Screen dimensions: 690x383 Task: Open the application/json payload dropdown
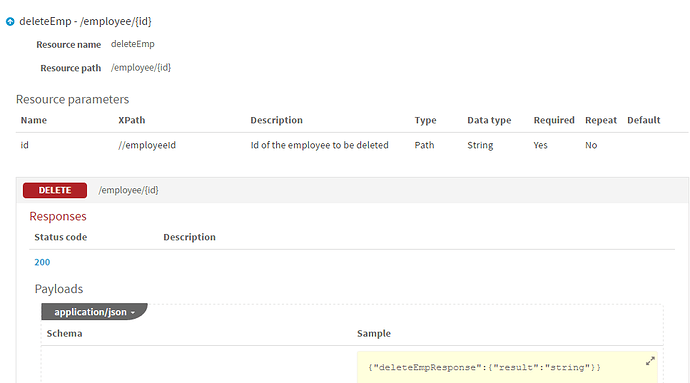click(x=95, y=312)
